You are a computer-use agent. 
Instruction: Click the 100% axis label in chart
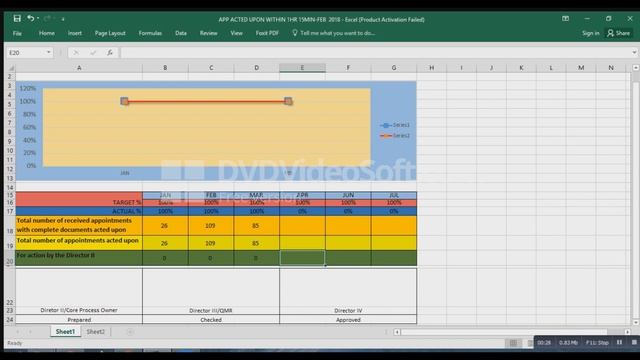coord(28,101)
